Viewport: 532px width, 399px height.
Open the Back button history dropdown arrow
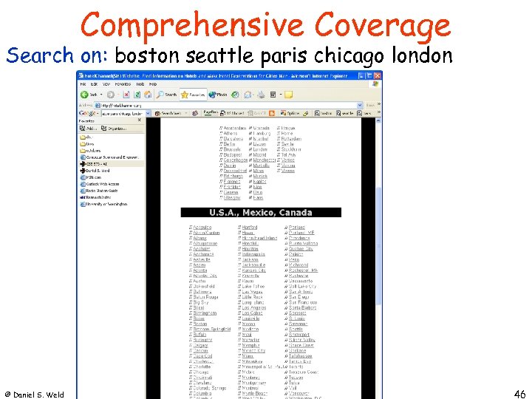pyautogui.click(x=101, y=95)
